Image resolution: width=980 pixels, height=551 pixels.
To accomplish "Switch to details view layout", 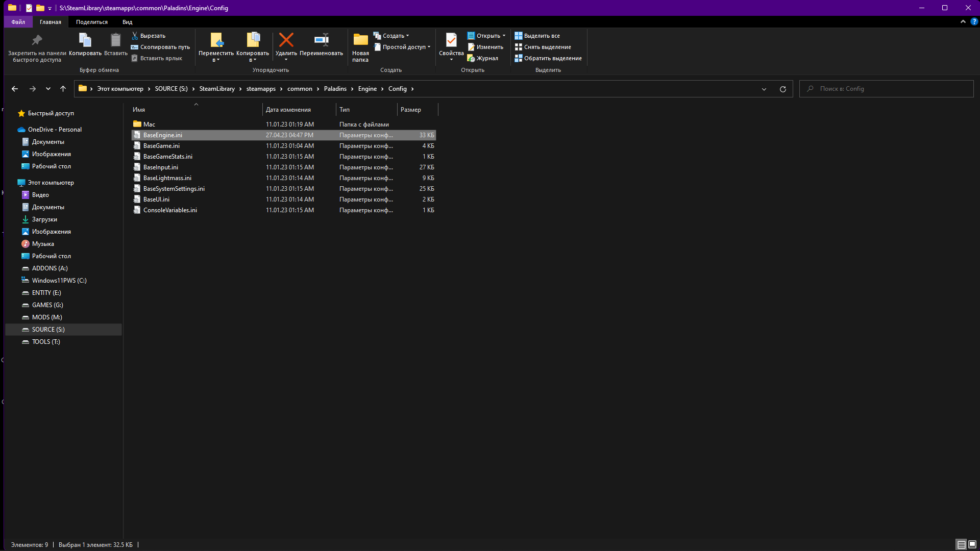I will click(961, 545).
